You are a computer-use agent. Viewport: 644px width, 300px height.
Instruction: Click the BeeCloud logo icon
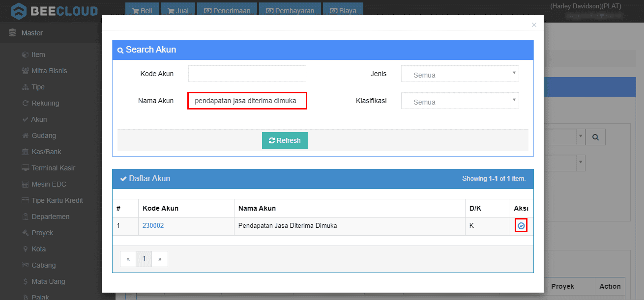coord(19,11)
